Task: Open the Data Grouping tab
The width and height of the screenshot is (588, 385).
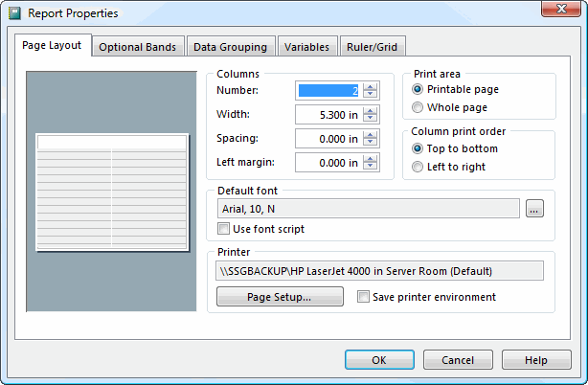Action: [231, 47]
